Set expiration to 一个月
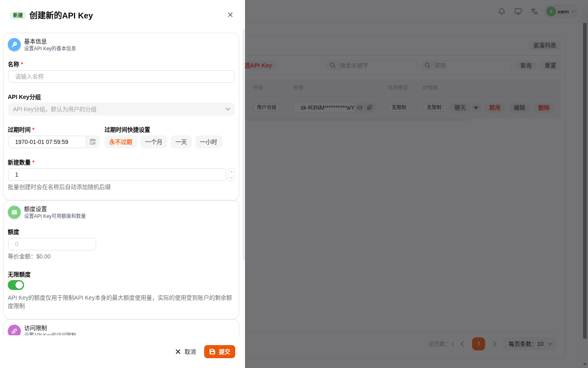Viewport: 588px width, 368px height. tap(154, 142)
